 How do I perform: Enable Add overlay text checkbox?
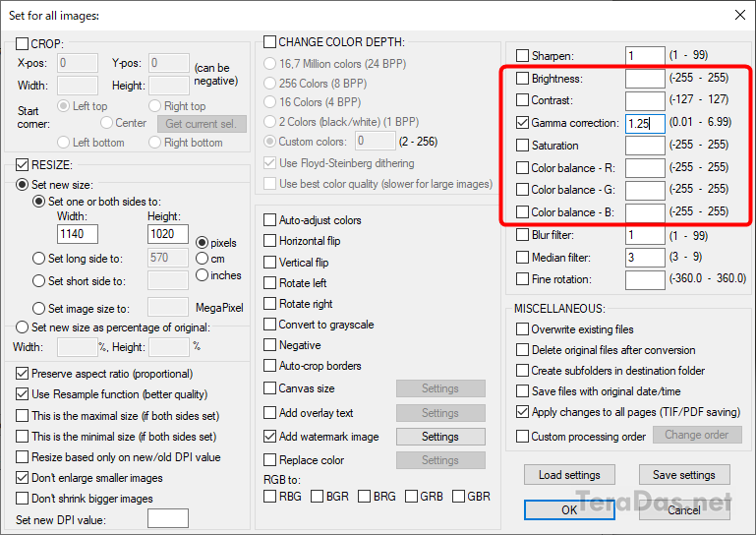point(269,412)
